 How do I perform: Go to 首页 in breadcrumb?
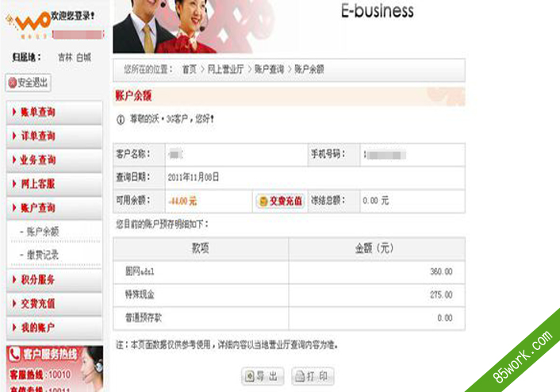tap(190, 69)
